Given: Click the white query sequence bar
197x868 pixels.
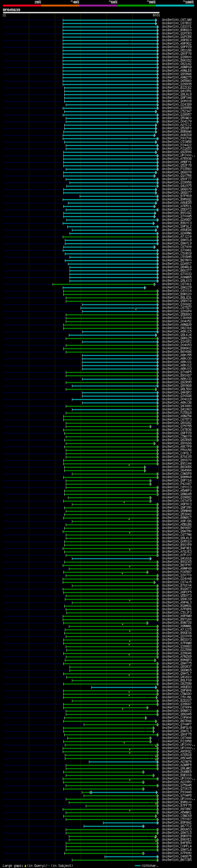Looking at the screenshot, I should point(81,13).
